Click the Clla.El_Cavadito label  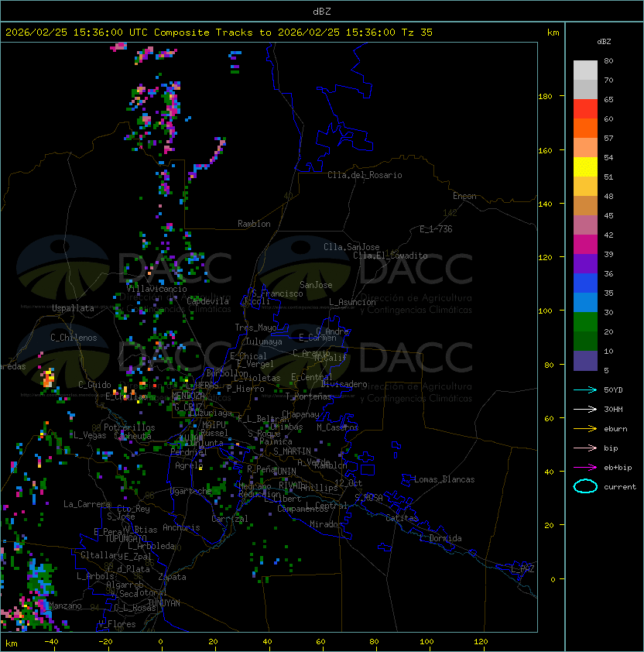tap(390, 256)
